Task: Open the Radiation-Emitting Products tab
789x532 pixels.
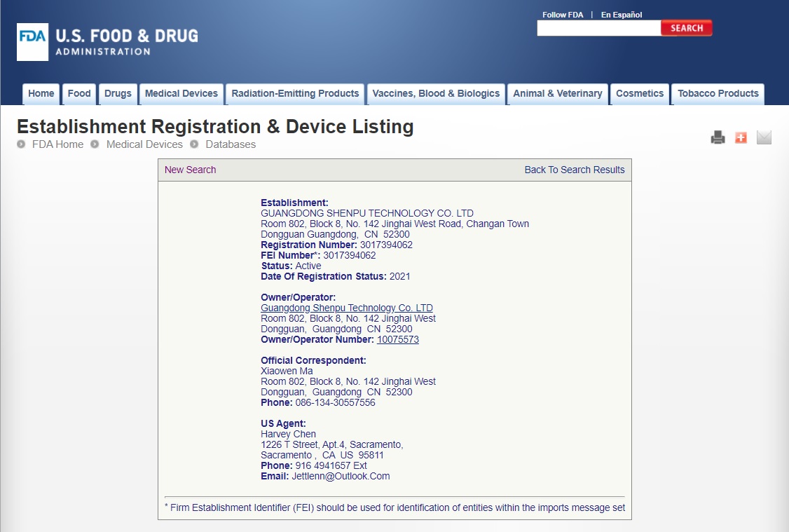Action: point(295,94)
